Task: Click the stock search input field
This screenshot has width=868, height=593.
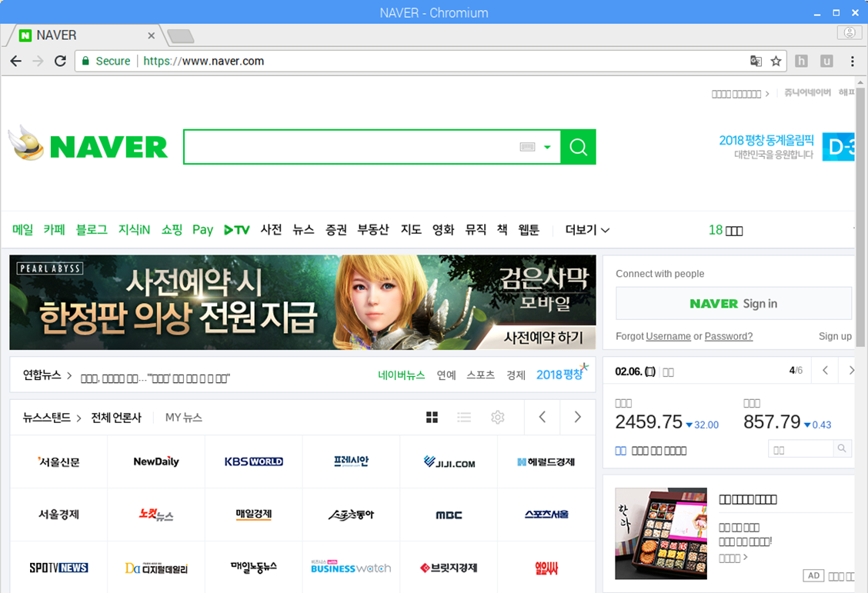Action: pyautogui.click(x=801, y=449)
